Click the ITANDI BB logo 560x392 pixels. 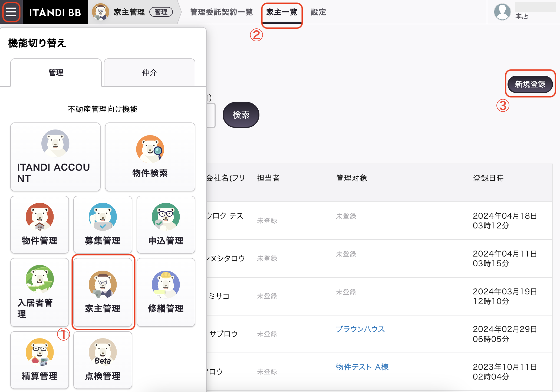coord(55,12)
